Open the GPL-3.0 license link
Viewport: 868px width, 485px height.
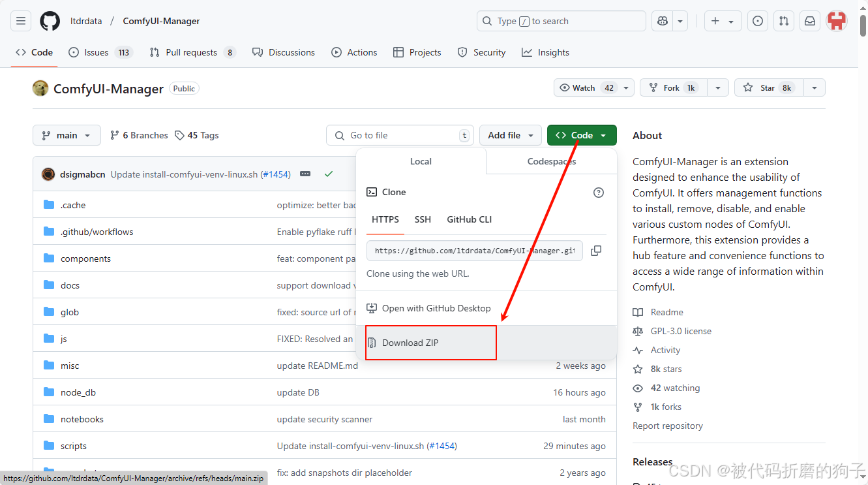pos(672,331)
